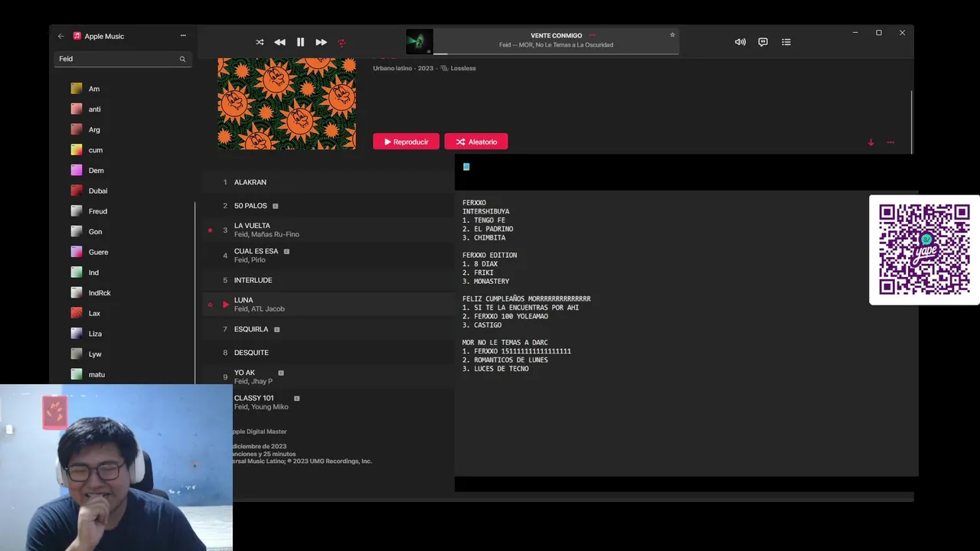
Task: Click the teal icon in notes panel
Action: [x=466, y=167]
